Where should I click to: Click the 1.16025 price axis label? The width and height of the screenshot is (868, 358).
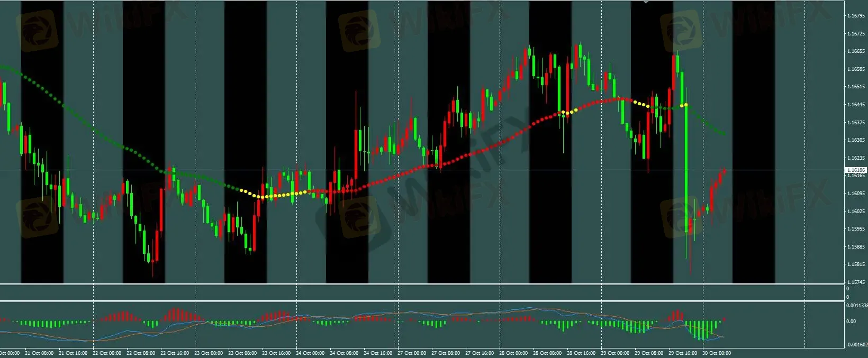pyautogui.click(x=855, y=212)
